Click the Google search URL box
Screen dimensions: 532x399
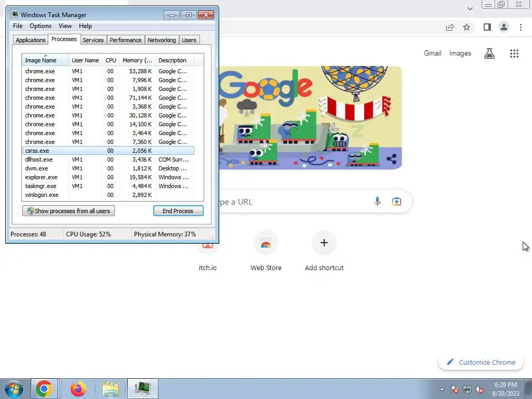[x=315, y=202]
